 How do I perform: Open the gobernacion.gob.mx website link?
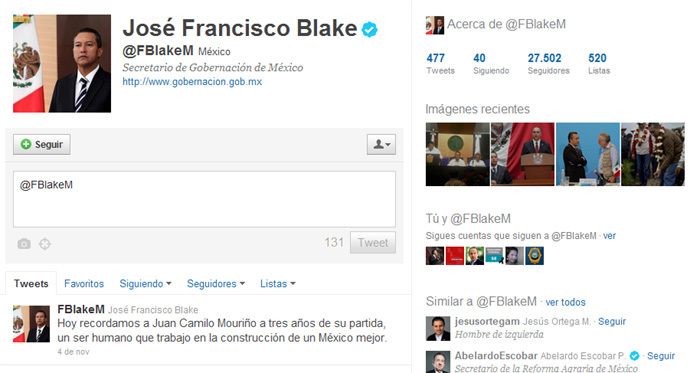[192, 82]
